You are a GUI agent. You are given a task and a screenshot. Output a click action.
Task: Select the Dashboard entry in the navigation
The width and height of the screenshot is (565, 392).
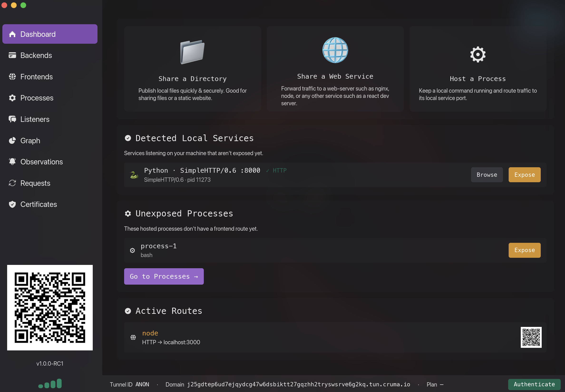38,34
